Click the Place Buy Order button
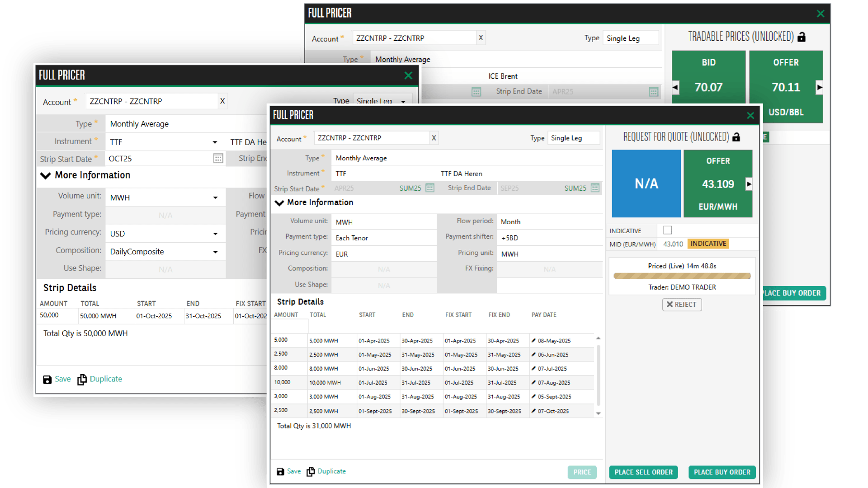Viewport: 868px width, 488px height. pyautogui.click(x=722, y=472)
